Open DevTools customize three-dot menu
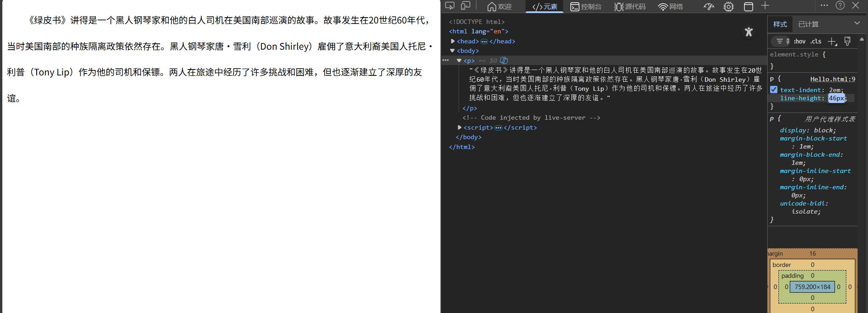Screen dimensions: 868x313 (x=824, y=5)
